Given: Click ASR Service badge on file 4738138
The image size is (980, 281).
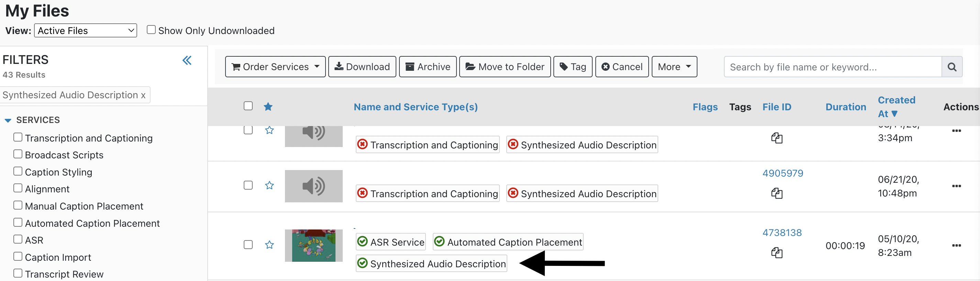Looking at the screenshot, I should pos(391,242).
